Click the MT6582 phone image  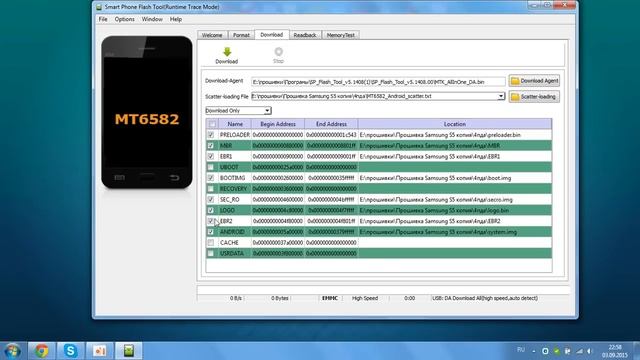pyautogui.click(x=147, y=112)
